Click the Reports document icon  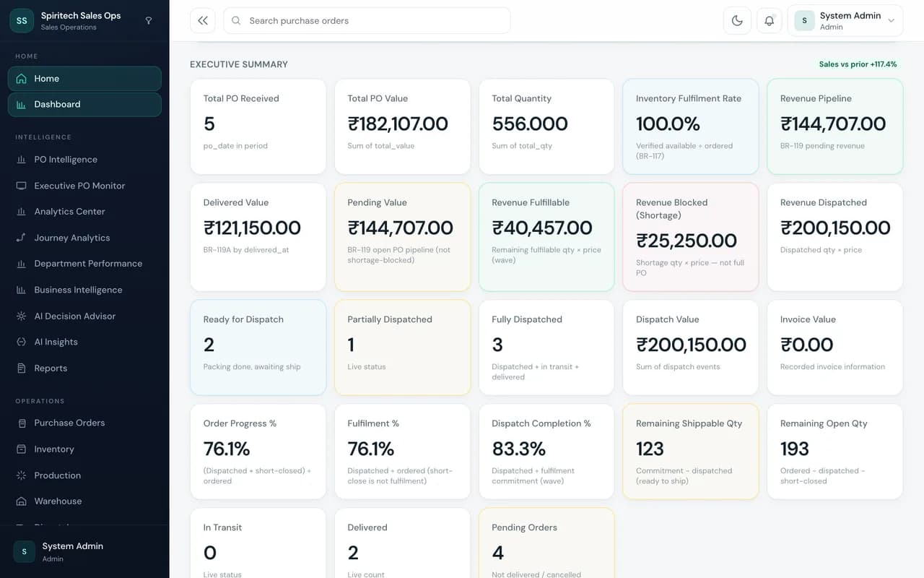coord(21,368)
